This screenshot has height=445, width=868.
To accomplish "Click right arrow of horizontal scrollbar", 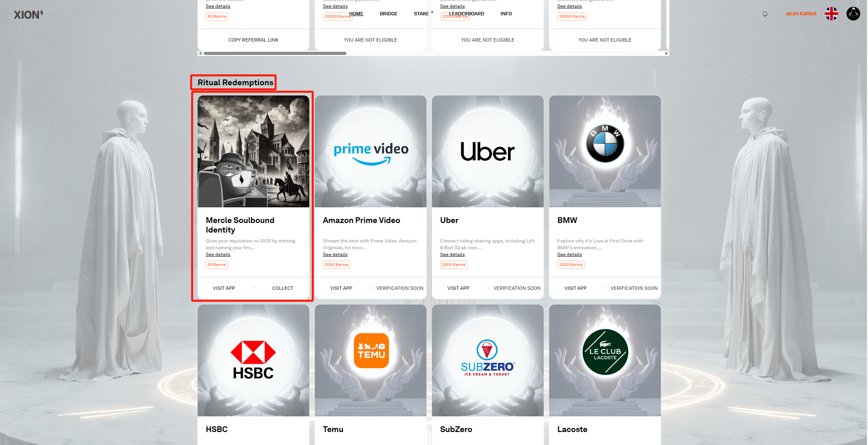I will click(667, 53).
